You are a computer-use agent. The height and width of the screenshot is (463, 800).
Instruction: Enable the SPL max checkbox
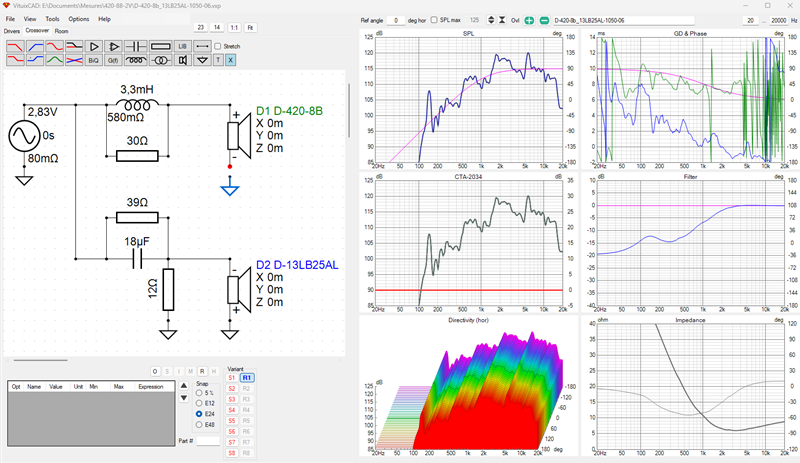tap(434, 20)
